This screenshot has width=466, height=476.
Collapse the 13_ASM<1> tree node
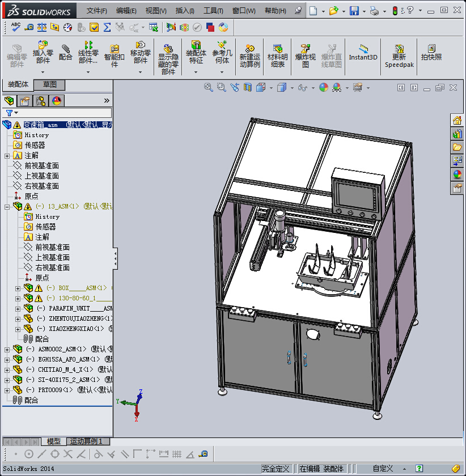[x=7, y=207]
